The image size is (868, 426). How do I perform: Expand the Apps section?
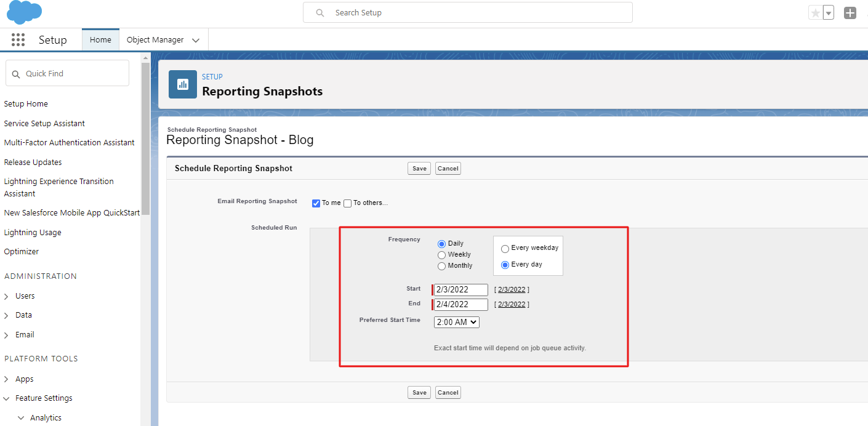tap(6, 379)
